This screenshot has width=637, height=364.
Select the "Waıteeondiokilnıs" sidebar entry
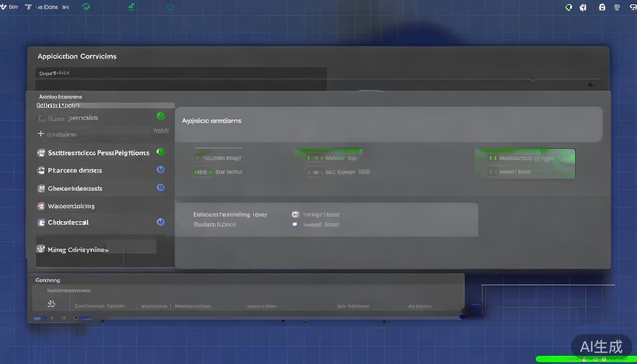pos(71,206)
